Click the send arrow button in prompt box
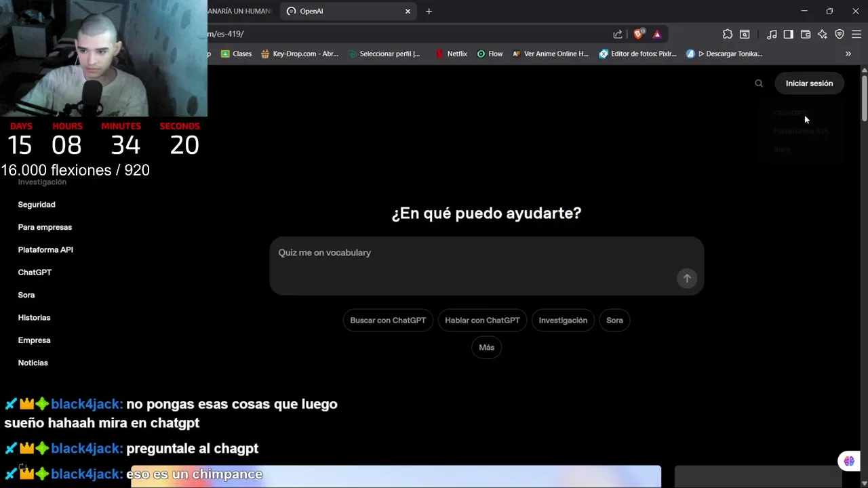 687,279
